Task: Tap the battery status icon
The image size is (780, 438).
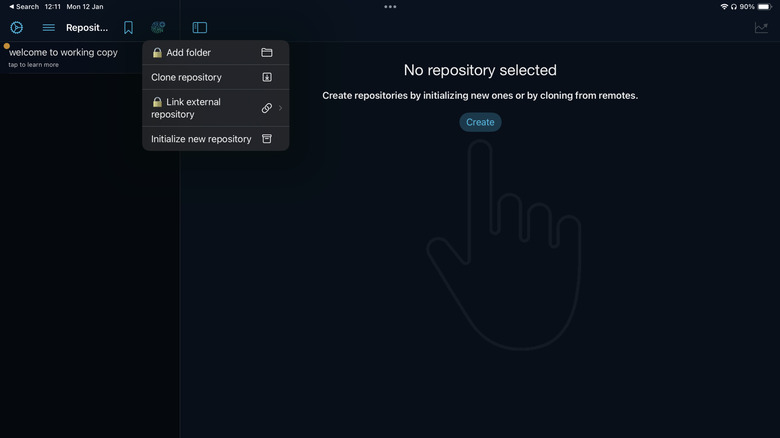Action: (x=764, y=6)
